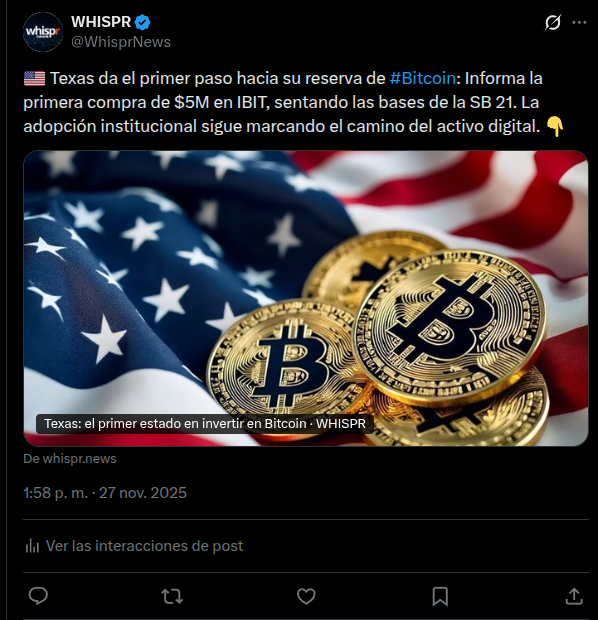This screenshot has width=598, height=620.
Task: Click the pointing-down hand emoji
Action: pyautogui.click(x=554, y=127)
